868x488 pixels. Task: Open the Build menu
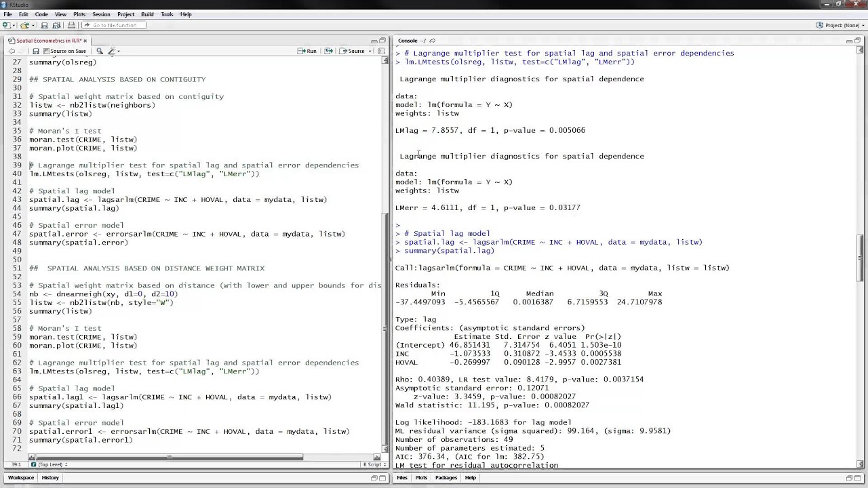[x=147, y=14]
